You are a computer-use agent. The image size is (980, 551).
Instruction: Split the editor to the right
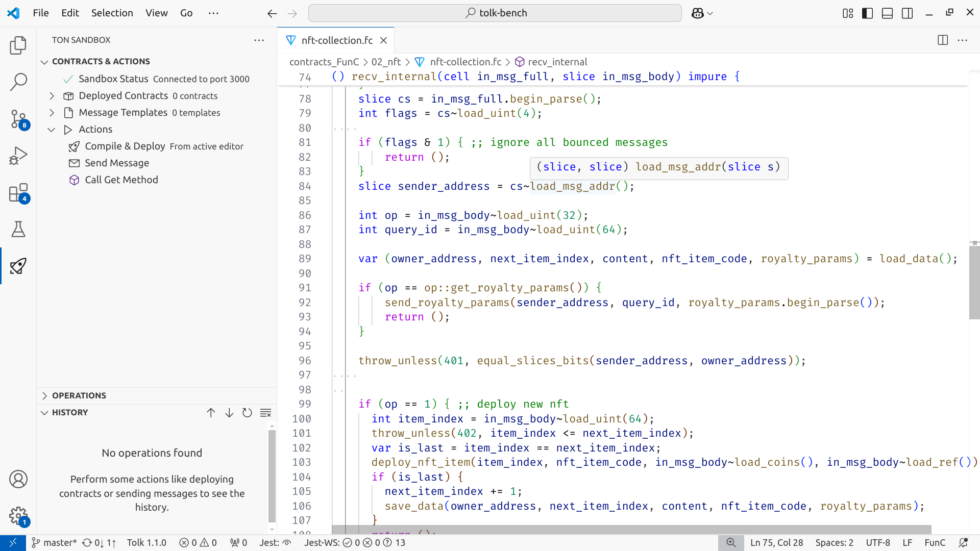[943, 40]
